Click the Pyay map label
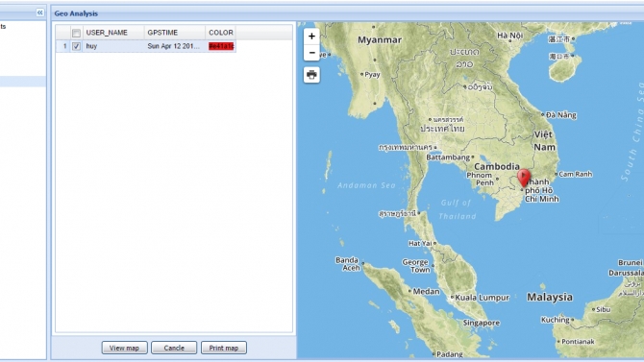644x362 pixels. [x=373, y=75]
